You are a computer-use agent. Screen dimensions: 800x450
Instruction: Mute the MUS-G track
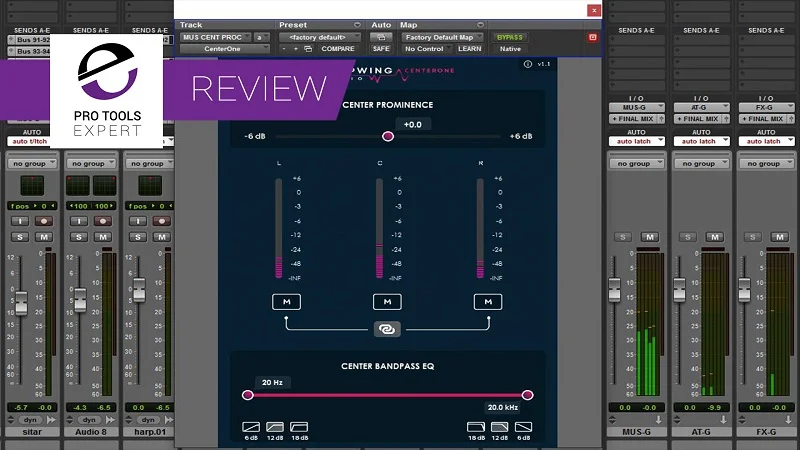[x=649, y=237]
